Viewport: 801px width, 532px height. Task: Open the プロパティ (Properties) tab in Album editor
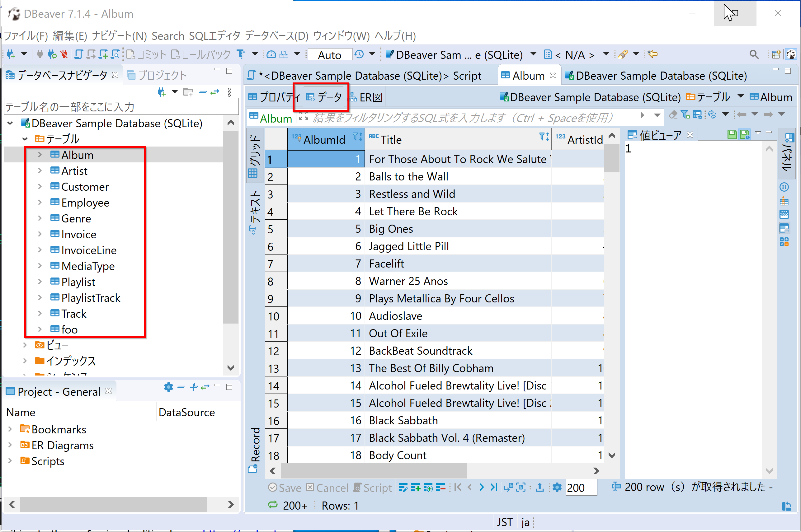tap(275, 97)
